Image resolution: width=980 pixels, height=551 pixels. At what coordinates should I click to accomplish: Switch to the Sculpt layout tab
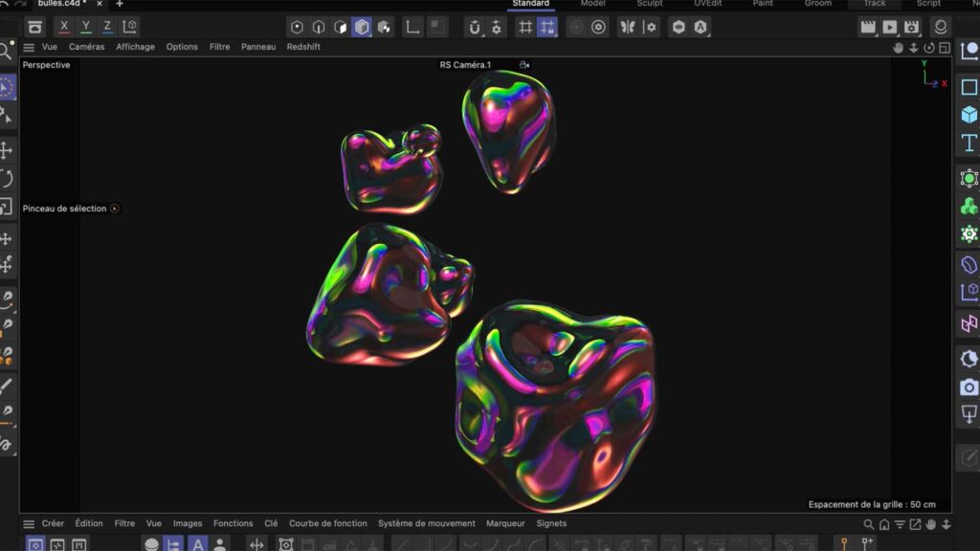tap(649, 4)
